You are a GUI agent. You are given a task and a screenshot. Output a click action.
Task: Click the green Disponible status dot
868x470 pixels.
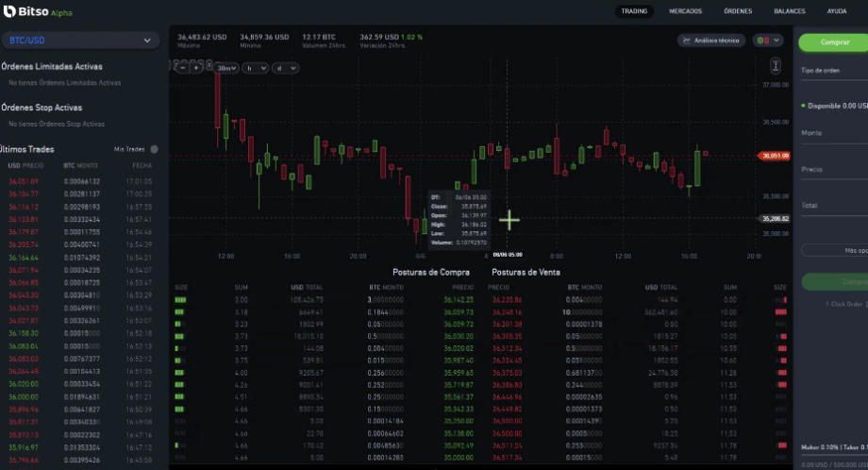[802, 106]
